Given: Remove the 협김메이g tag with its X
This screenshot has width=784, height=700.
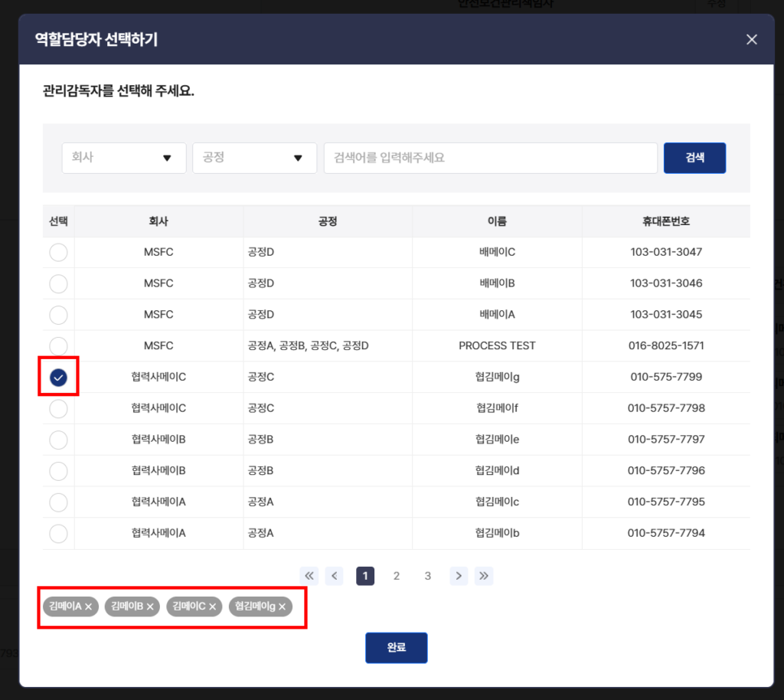Looking at the screenshot, I should 282,607.
